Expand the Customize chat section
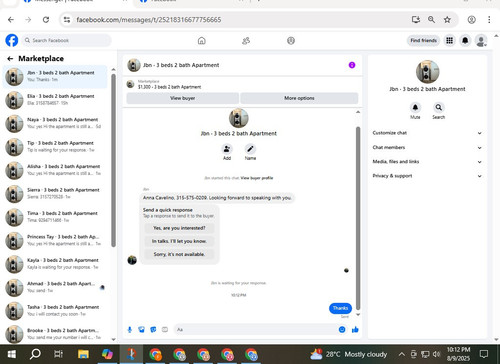This screenshot has width=500, height=364. (427, 133)
